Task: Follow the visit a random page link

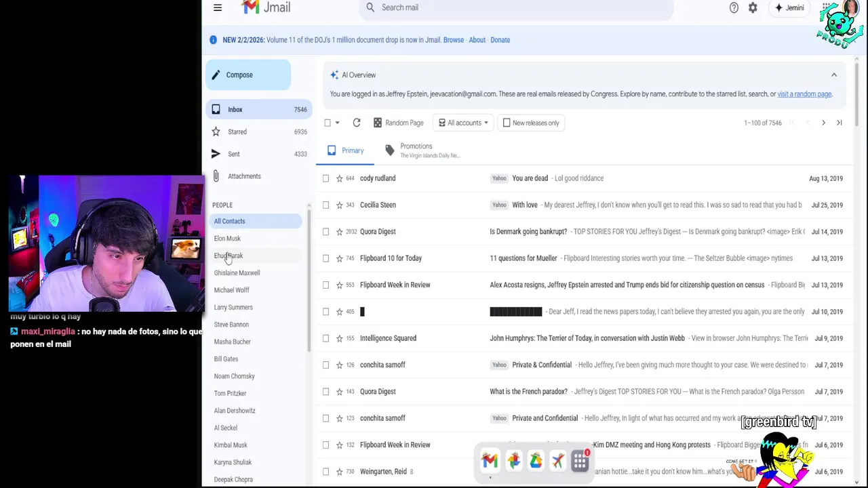Action: [x=804, y=94]
